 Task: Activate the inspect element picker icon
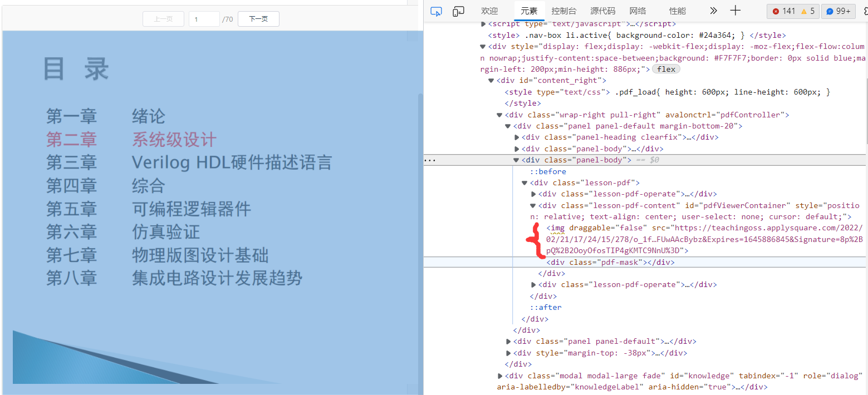tap(436, 11)
